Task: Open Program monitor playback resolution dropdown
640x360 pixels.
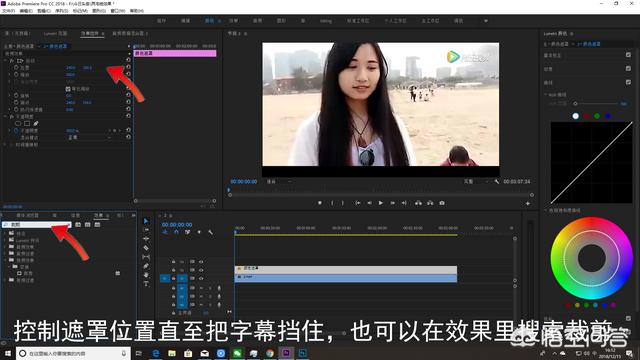Action: (475, 181)
